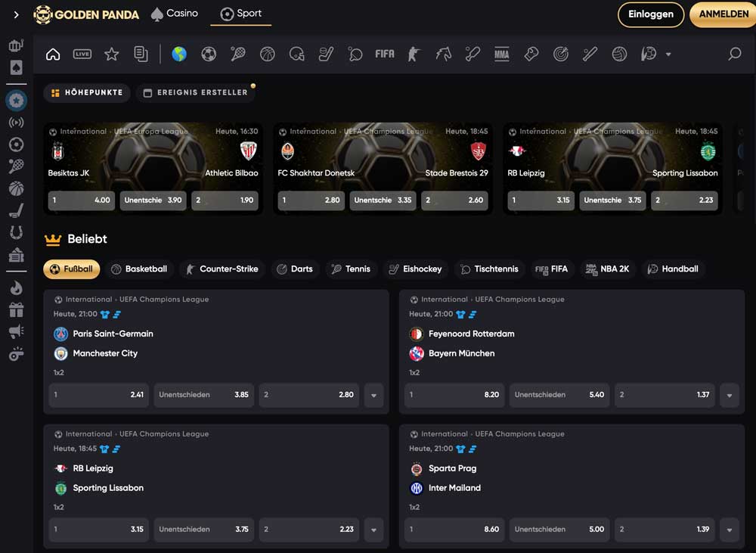Expand more markets for Paris Saint-Germain match
The image size is (756, 553).
[373, 395]
